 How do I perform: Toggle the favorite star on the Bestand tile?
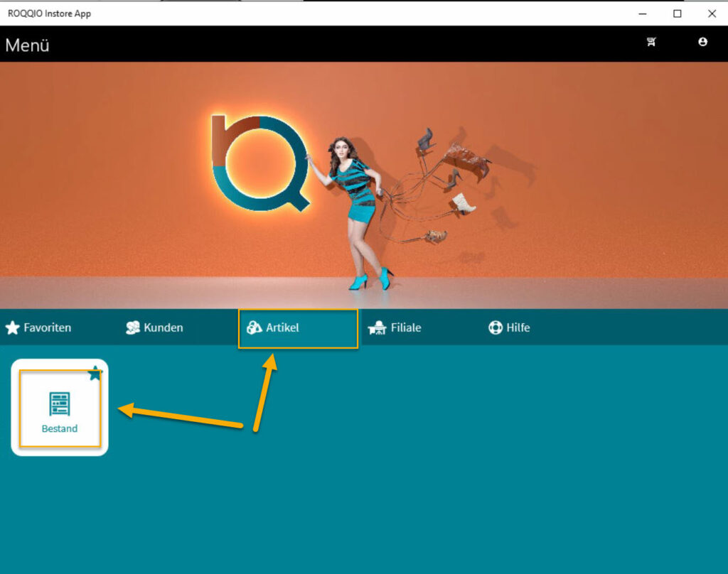point(95,374)
